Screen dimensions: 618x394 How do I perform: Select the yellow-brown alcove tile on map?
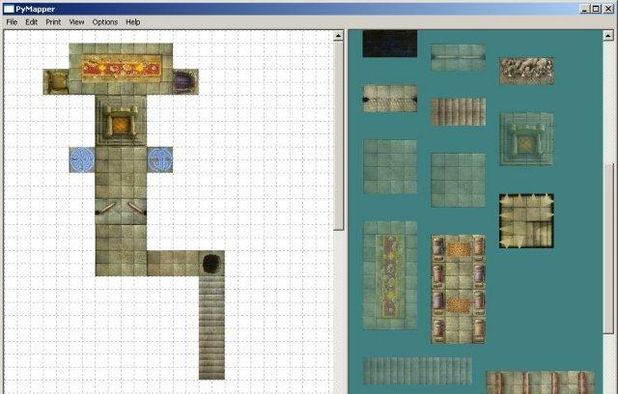point(56,82)
